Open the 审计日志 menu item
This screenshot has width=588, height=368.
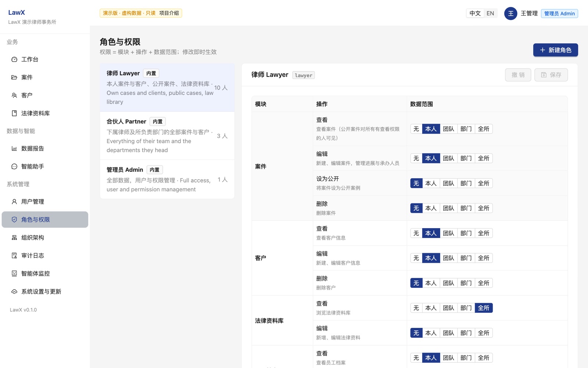pos(45,255)
